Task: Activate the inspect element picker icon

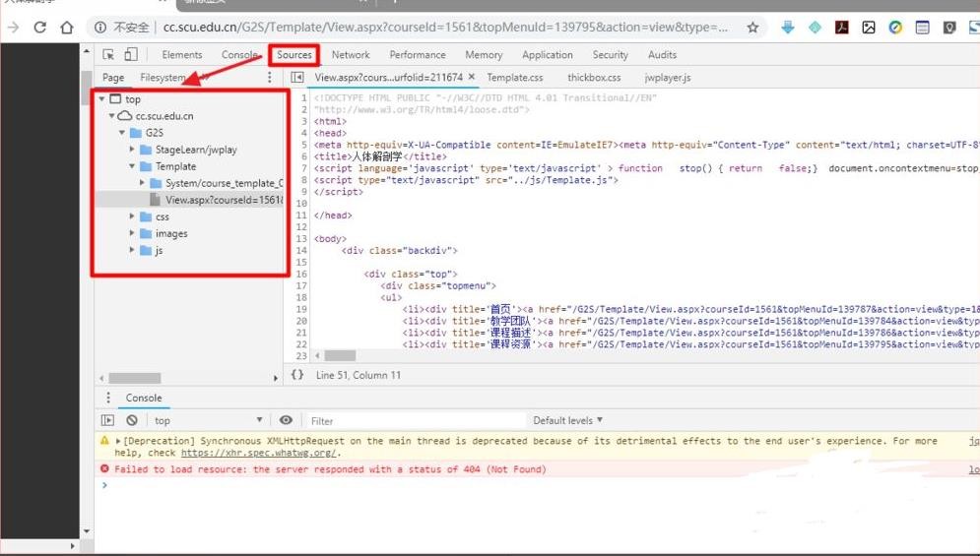Action: [108, 54]
